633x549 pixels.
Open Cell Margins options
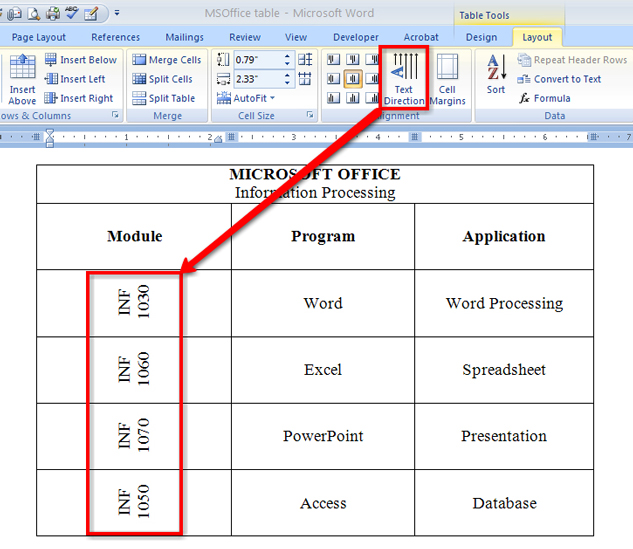coord(447,79)
